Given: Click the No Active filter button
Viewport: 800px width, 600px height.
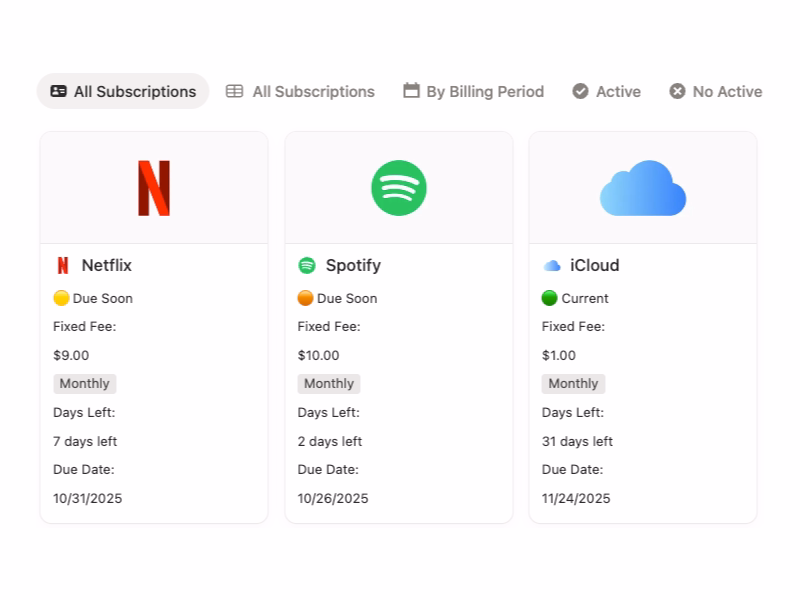Looking at the screenshot, I should 714,91.
